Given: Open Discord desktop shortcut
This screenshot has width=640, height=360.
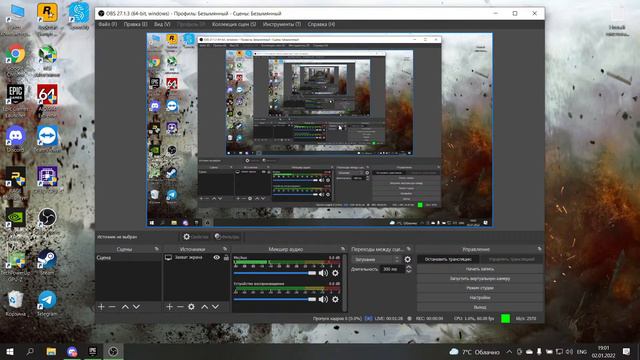Looking at the screenshot, I should tap(16, 139).
